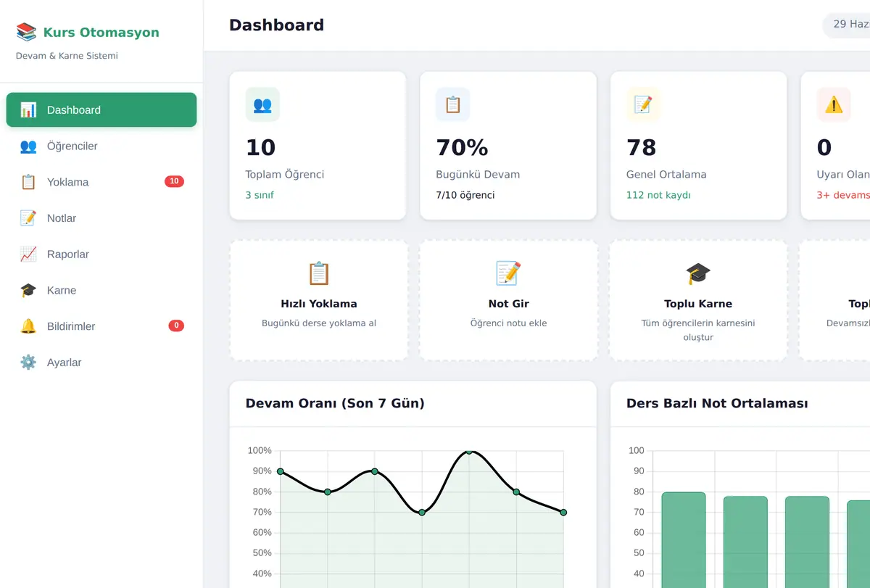Open the Dashboard menu item
Image resolution: width=870 pixels, height=588 pixels.
[x=101, y=110]
